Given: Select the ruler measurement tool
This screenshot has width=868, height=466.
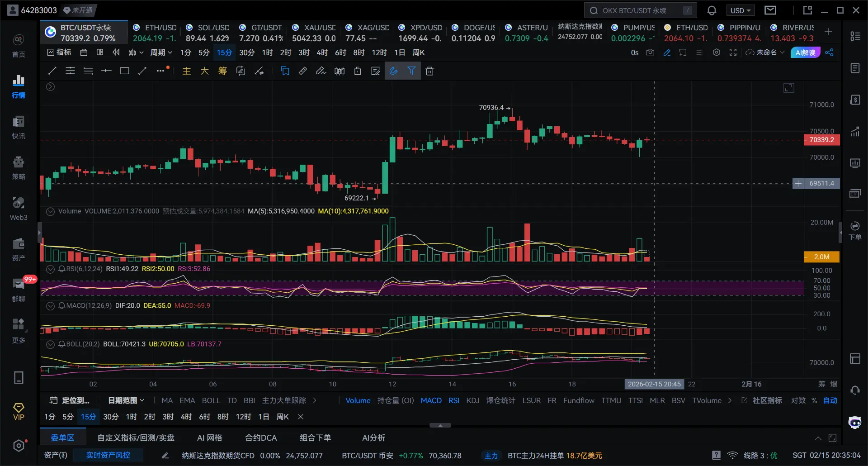Looking at the screenshot, I should (x=303, y=71).
